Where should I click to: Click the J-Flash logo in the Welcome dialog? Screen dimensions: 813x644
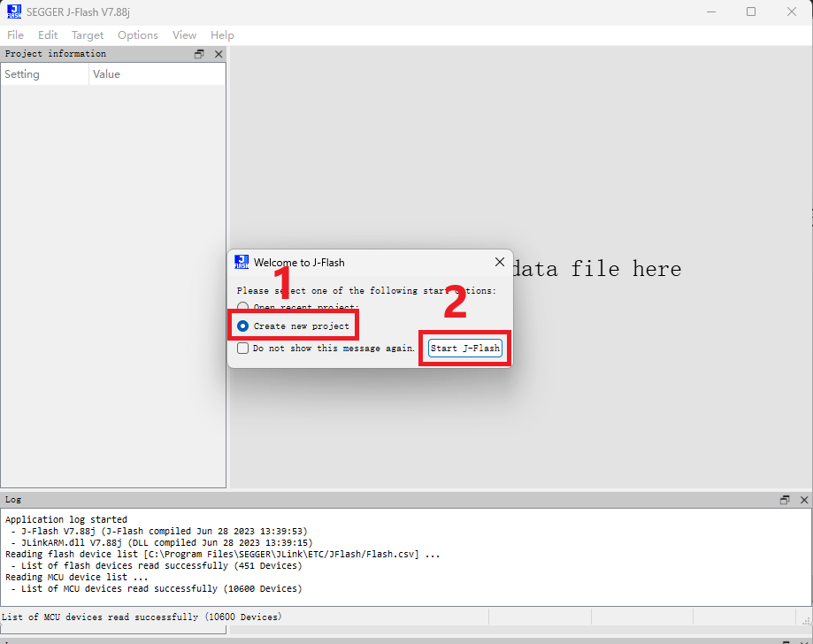(x=242, y=262)
